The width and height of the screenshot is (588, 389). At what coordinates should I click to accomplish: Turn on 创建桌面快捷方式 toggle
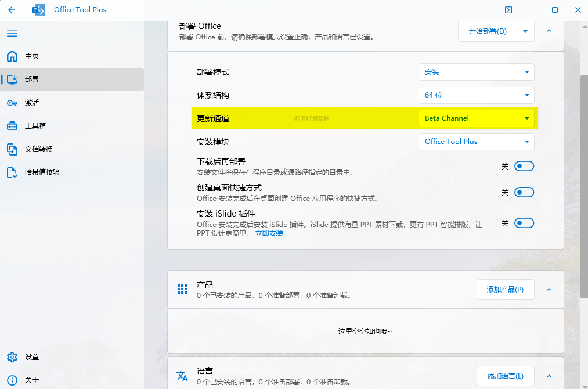point(524,192)
